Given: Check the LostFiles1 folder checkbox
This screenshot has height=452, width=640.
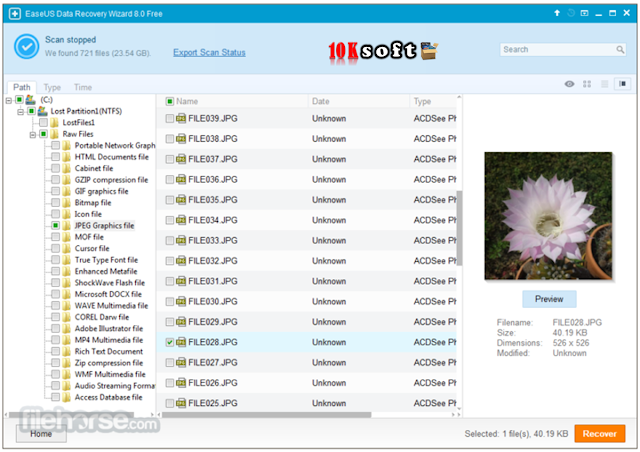Looking at the screenshot, I should pos(43,122).
